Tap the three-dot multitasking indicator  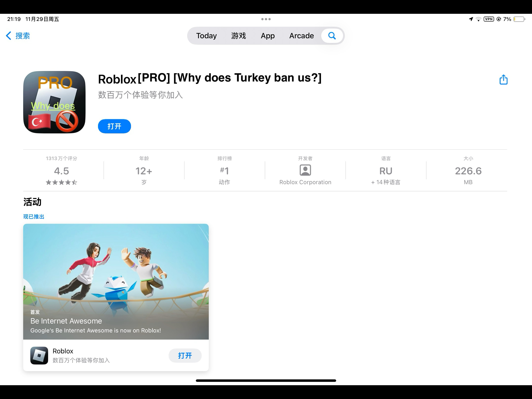(266, 19)
